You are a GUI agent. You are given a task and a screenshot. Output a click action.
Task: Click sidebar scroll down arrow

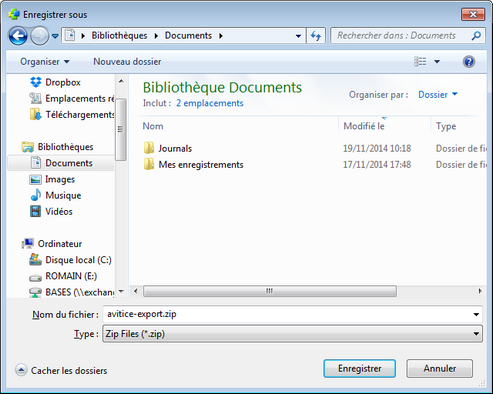121,292
